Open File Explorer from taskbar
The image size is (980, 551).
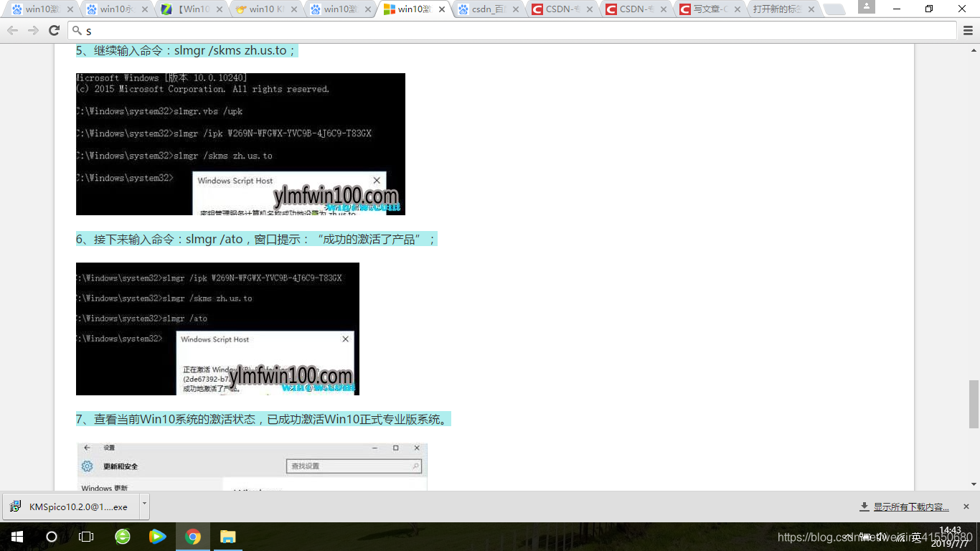pos(227,537)
